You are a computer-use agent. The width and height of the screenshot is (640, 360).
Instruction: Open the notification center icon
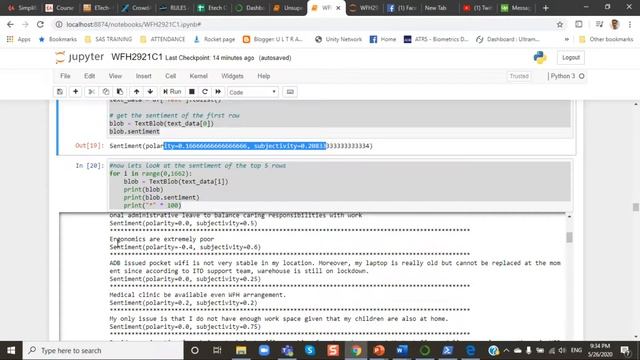[625, 350]
